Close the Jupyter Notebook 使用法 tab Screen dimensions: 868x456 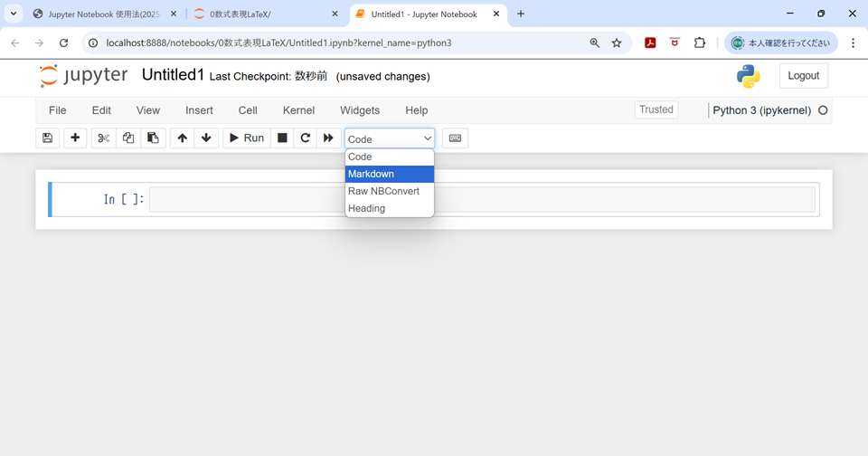(174, 14)
